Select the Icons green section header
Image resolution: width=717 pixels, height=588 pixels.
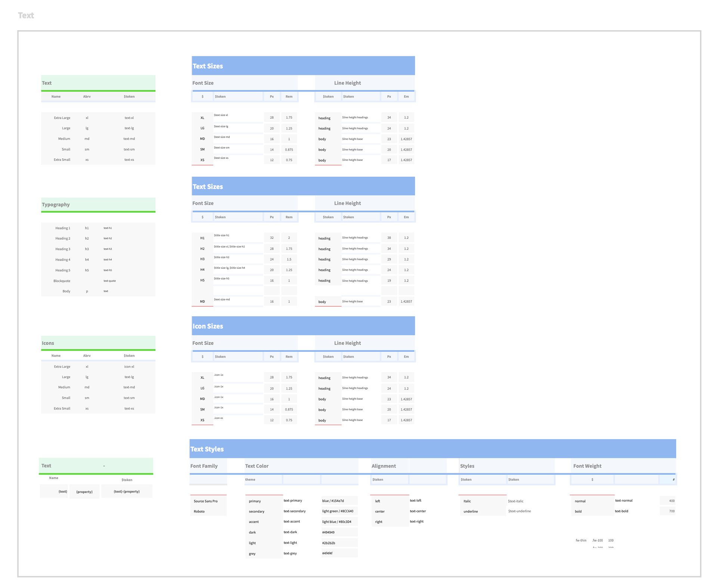pos(48,343)
